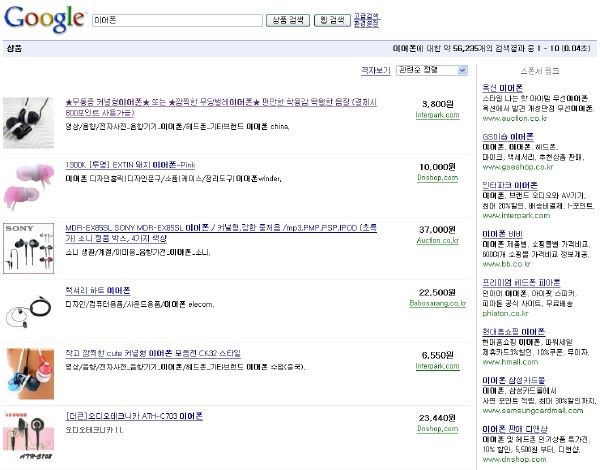Open the hmall.com sponsored ad title

[x=514, y=331]
